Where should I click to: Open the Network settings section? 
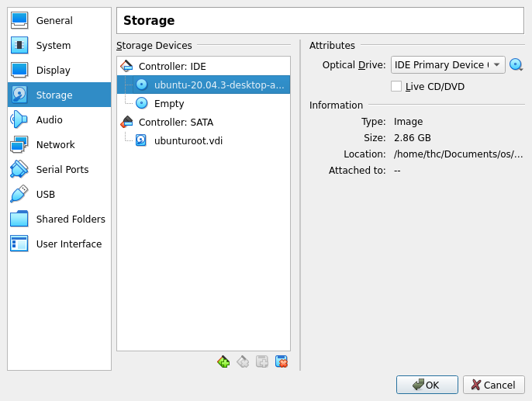coord(55,144)
